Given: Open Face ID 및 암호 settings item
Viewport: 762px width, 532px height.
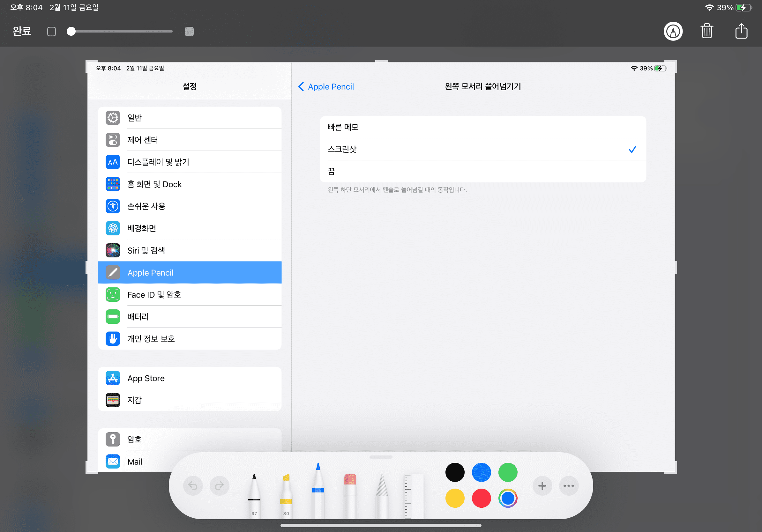Looking at the screenshot, I should [190, 294].
